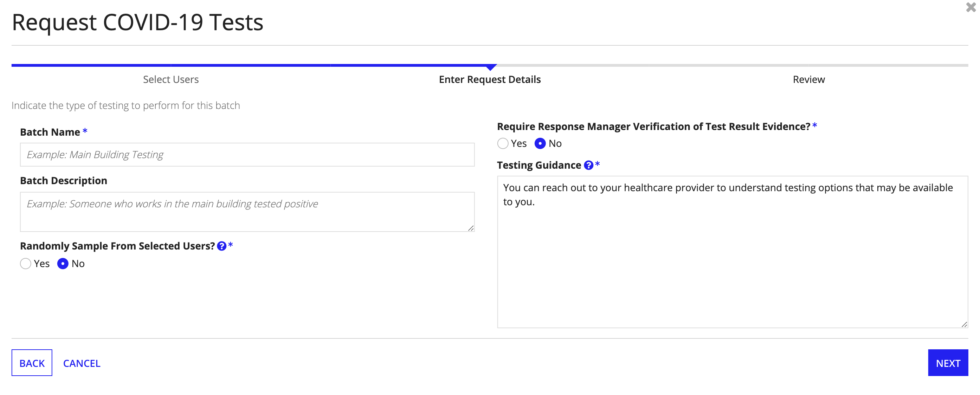Image resolution: width=980 pixels, height=395 pixels.
Task: Click the CANCEL link
Action: coord(82,363)
